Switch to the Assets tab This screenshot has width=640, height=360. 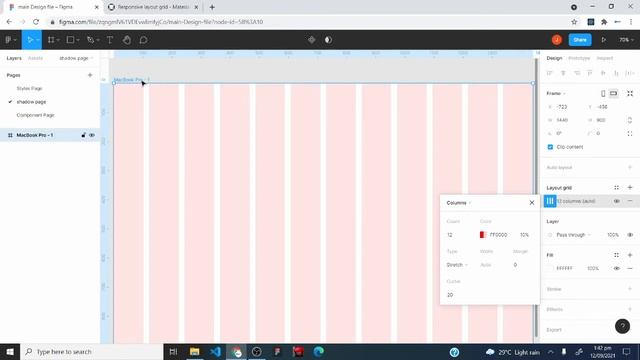click(x=36, y=58)
